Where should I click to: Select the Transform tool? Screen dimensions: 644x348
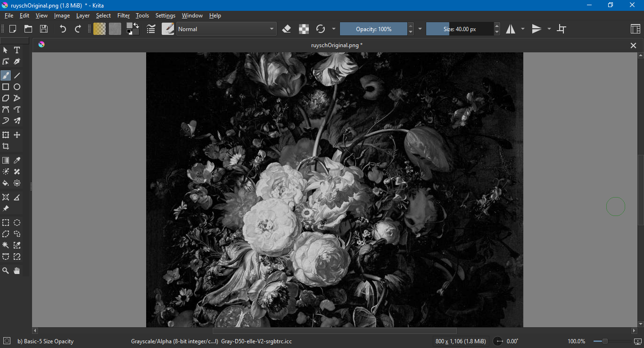[x=6, y=135]
